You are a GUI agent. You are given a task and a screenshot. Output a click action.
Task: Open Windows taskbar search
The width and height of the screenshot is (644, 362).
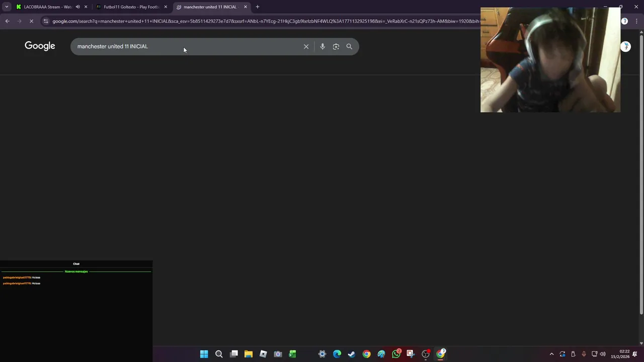tap(219, 354)
